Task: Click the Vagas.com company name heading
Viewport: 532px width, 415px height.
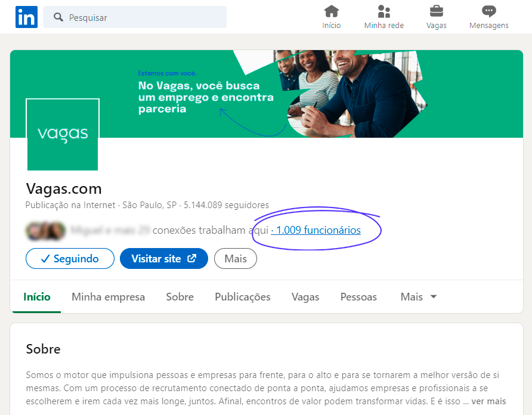Action: click(64, 188)
